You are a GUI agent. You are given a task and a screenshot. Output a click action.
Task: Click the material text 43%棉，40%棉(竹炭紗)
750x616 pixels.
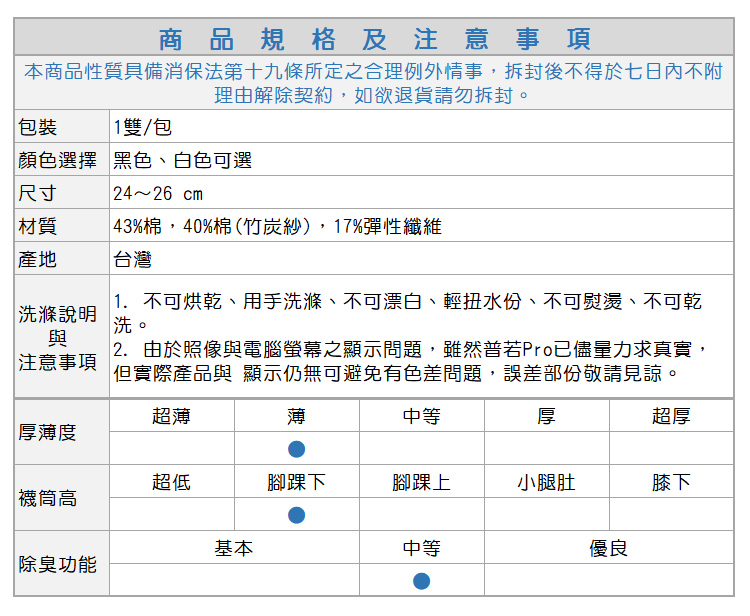(213, 226)
